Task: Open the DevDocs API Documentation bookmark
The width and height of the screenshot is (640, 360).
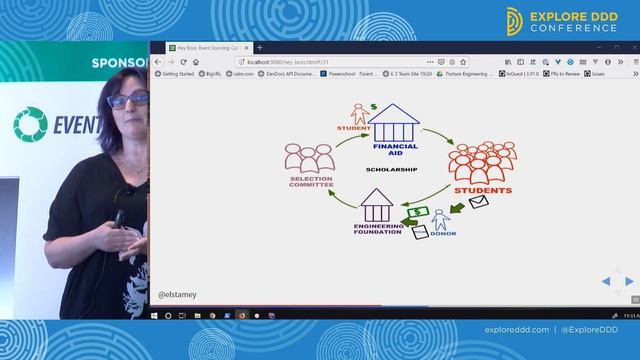Action: [287, 74]
